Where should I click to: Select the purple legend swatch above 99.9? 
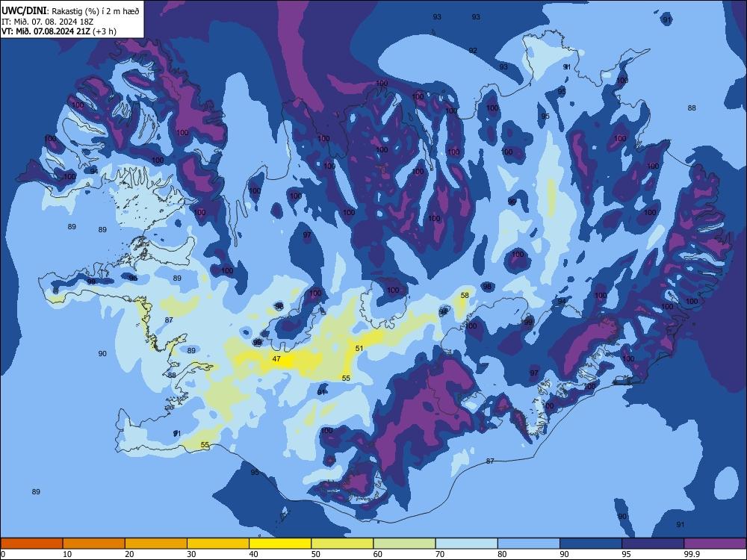715,544
